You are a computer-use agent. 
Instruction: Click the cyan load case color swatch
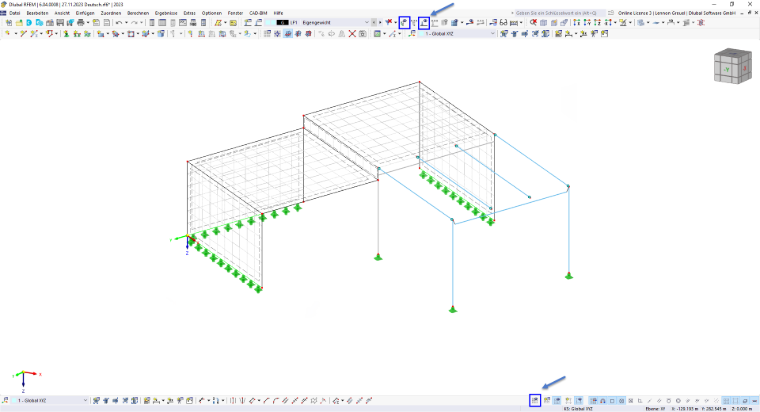pos(271,22)
